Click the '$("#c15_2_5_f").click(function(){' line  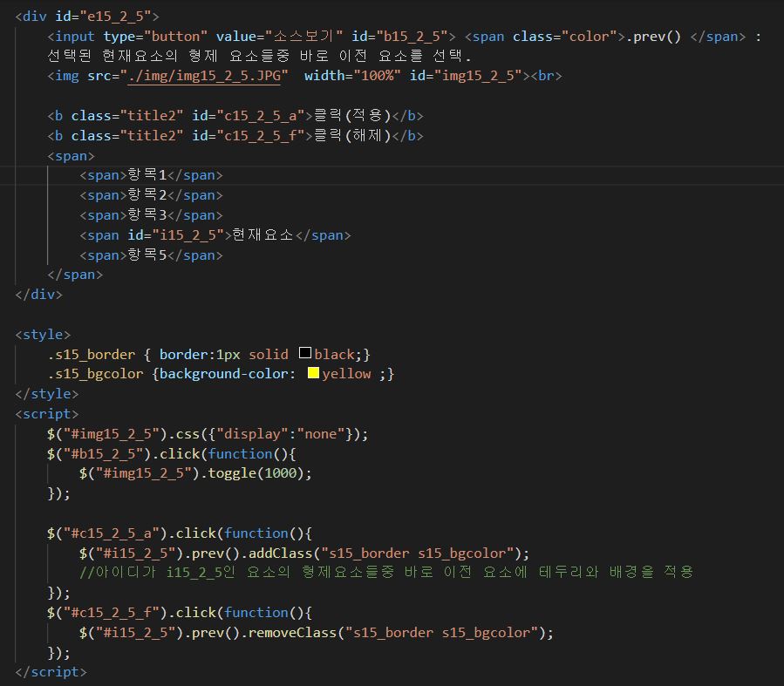point(180,613)
